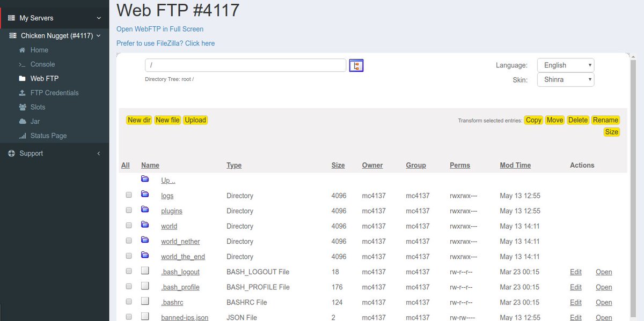Click the plugins folder icon

145,209
